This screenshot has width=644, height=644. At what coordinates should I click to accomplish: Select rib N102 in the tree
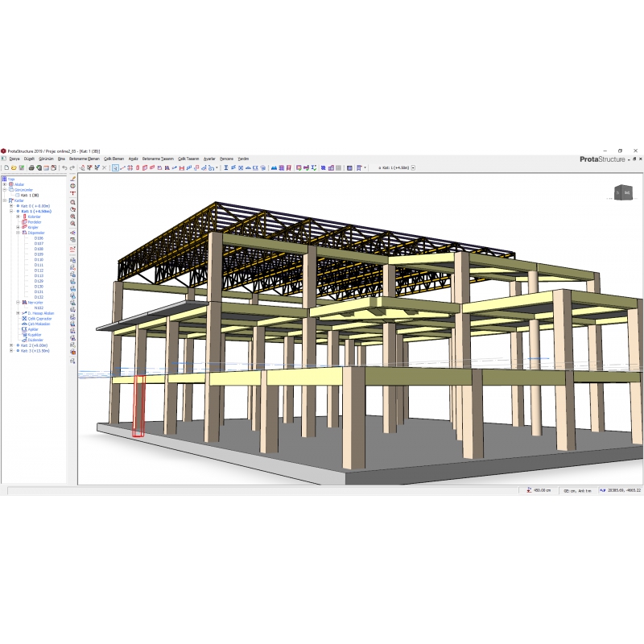(x=39, y=308)
